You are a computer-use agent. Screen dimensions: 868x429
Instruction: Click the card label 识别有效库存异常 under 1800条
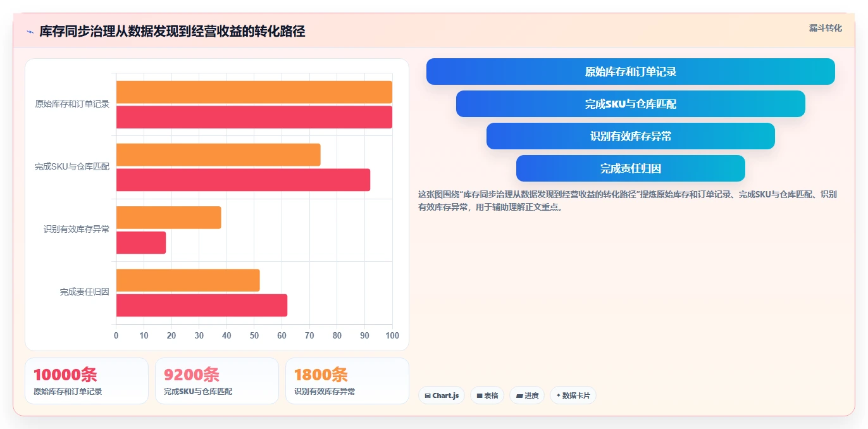point(325,392)
